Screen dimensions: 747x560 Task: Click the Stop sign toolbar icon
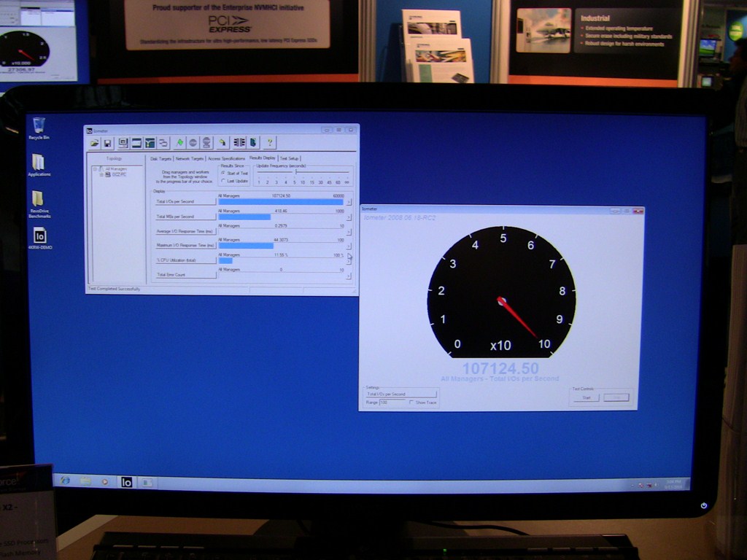tap(193, 142)
